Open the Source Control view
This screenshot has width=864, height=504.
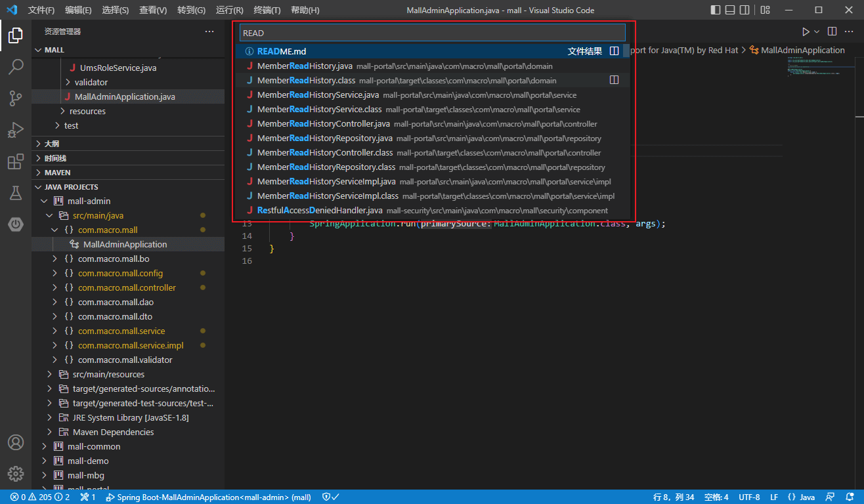[16, 98]
